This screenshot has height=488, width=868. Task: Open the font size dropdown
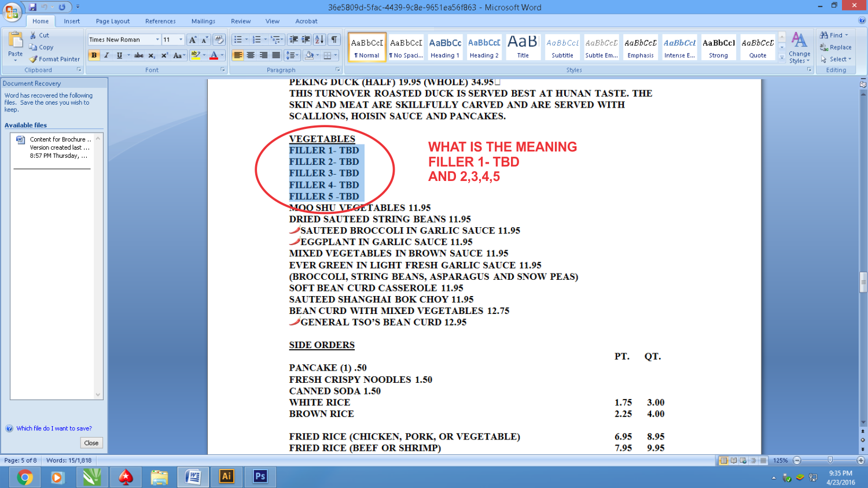click(181, 40)
